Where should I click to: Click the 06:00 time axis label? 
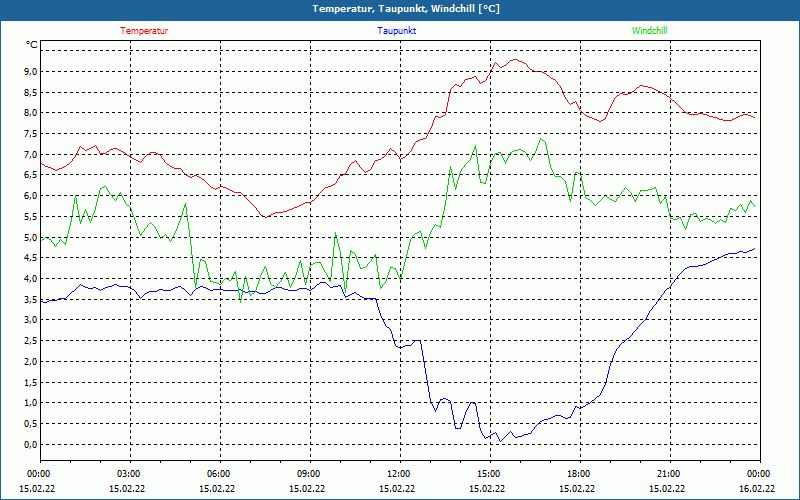[219, 474]
